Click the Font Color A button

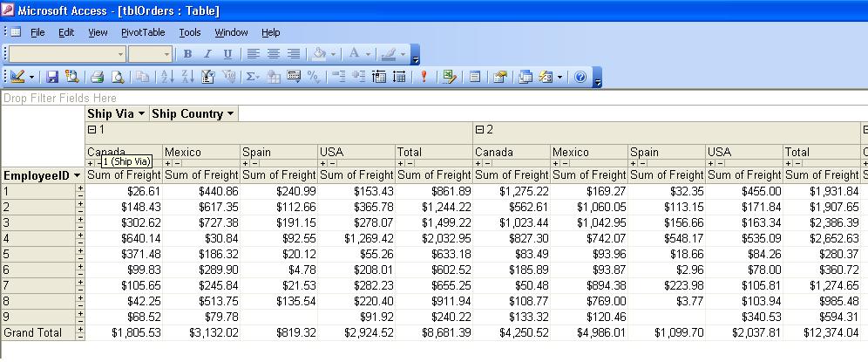coord(354,54)
